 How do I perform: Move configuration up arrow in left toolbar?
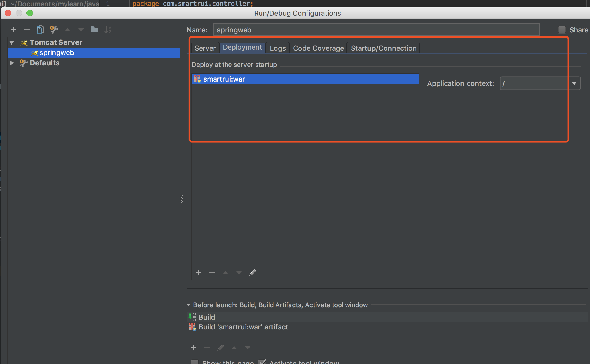pyautogui.click(x=68, y=30)
